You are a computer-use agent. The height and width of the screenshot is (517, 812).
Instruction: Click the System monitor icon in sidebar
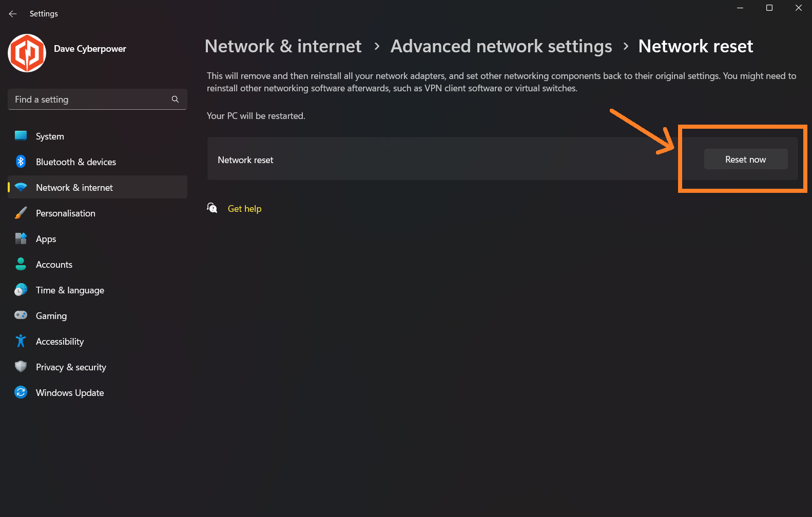[21, 136]
